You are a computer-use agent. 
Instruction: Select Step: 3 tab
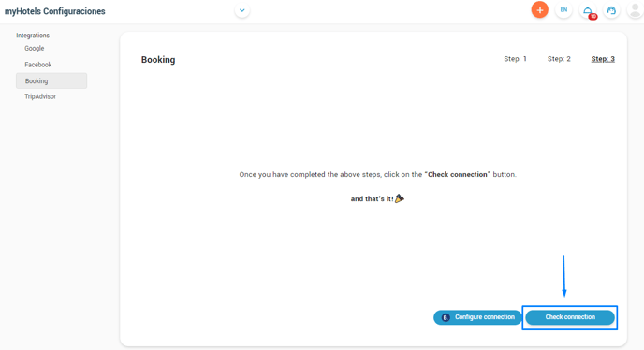point(603,59)
